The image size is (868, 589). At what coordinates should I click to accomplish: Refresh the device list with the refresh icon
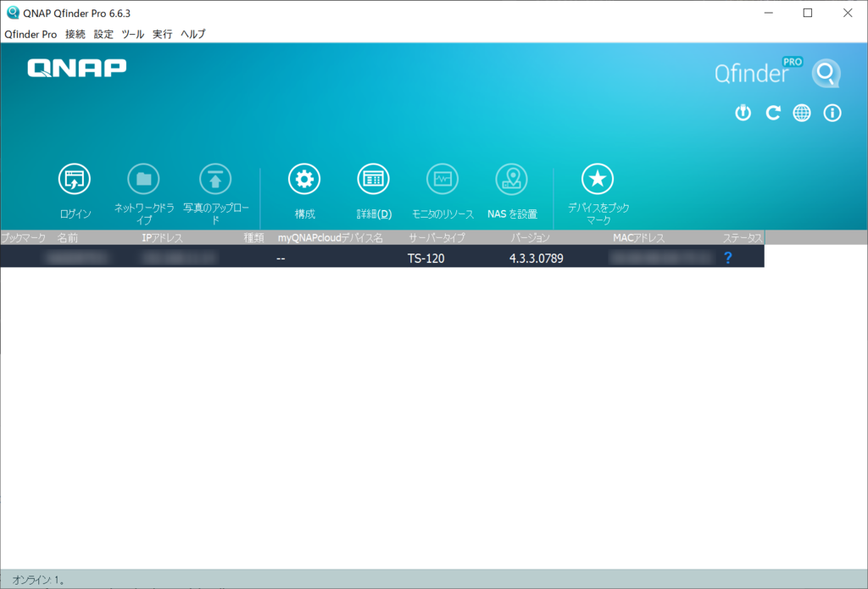773,113
